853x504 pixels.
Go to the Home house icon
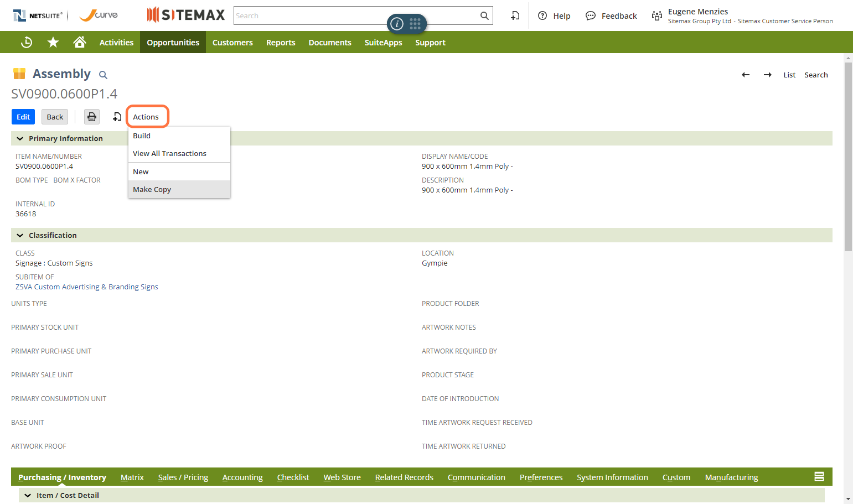coord(80,42)
